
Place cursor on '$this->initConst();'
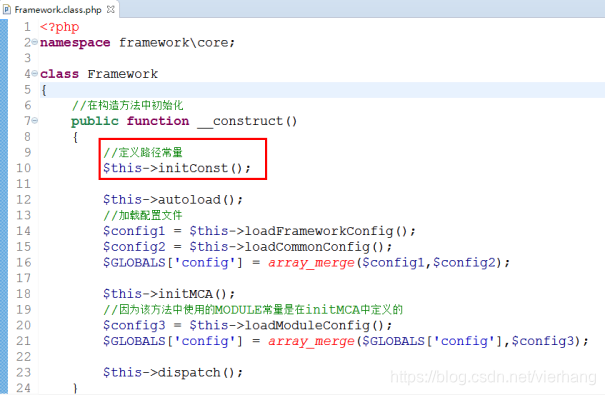click(177, 169)
